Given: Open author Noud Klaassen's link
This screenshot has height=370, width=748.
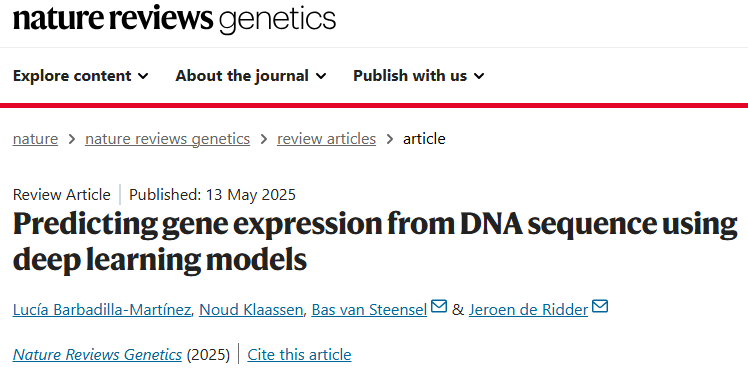Looking at the screenshot, I should click(x=251, y=310).
